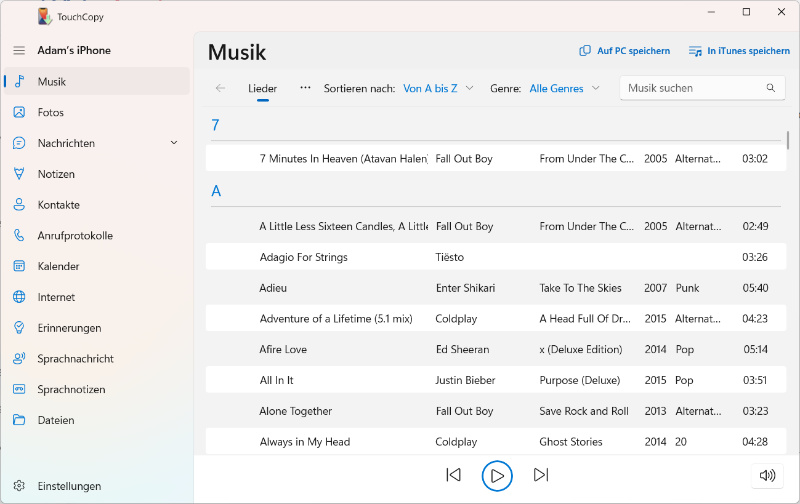
Task: Click the Fotos picture icon
Action: coord(19,112)
